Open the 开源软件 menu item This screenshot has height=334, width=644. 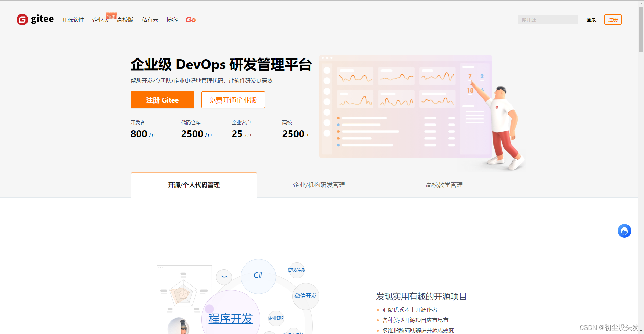click(x=73, y=20)
